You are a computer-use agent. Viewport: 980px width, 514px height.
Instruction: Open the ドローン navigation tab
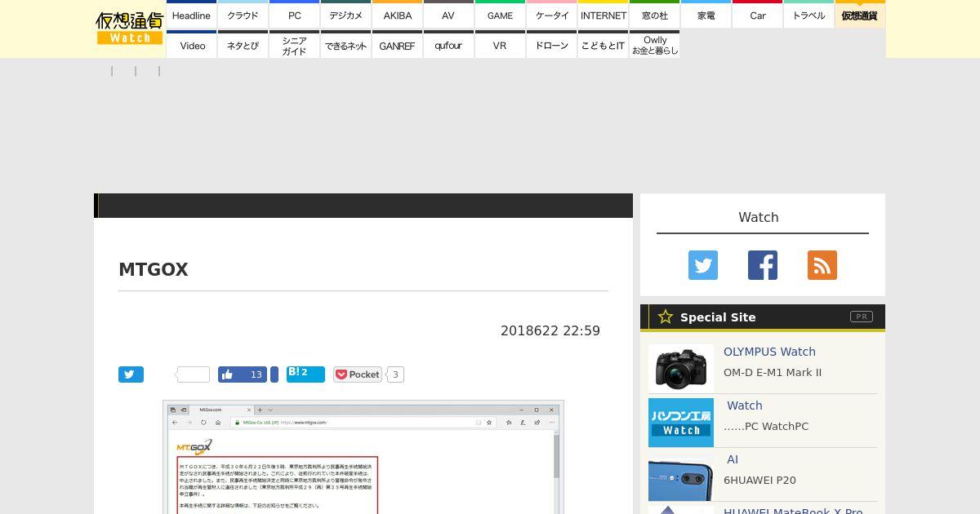pos(552,44)
